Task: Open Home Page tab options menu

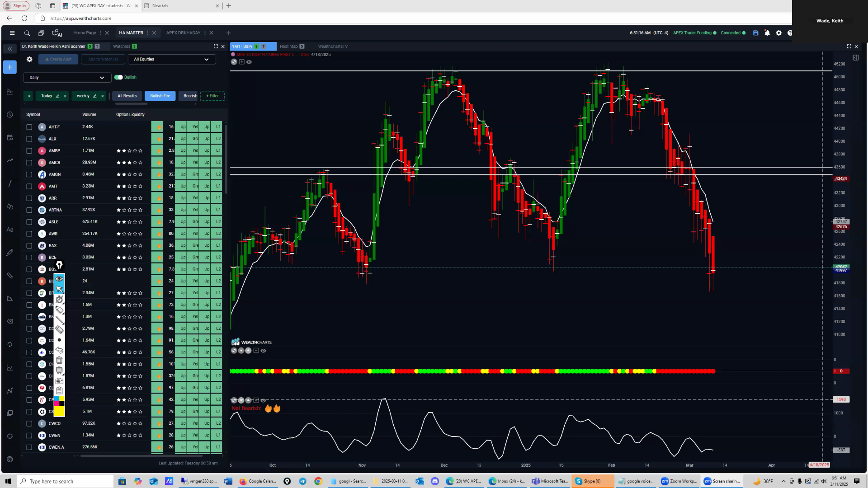Action: [x=100, y=33]
